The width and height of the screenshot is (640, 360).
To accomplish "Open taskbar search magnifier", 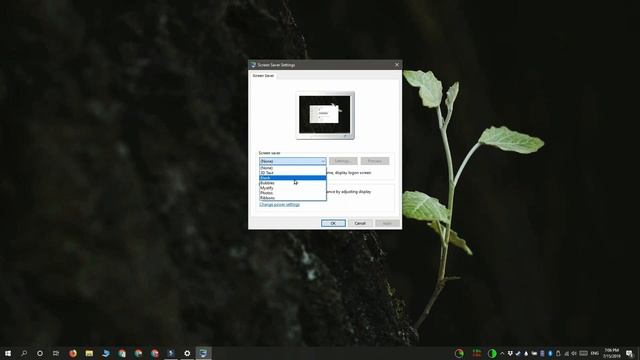I will pos(24,353).
